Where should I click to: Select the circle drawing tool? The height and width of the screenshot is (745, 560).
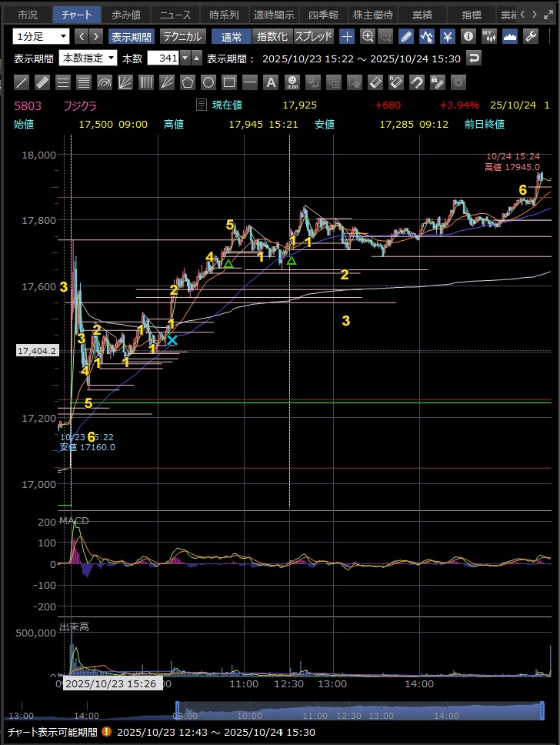[208, 82]
